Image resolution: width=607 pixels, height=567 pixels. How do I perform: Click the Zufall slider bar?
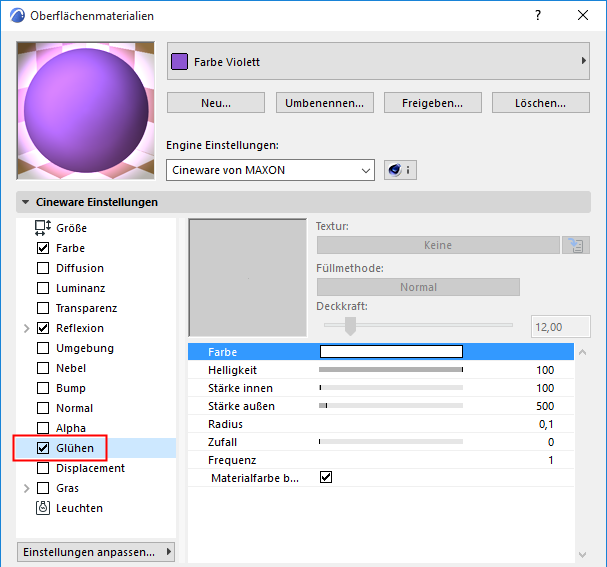click(x=391, y=442)
